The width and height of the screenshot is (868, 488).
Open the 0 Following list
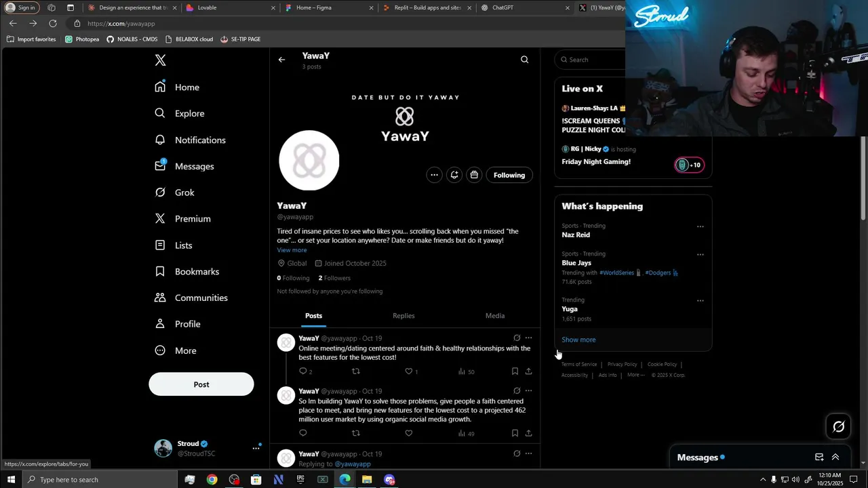click(x=293, y=278)
